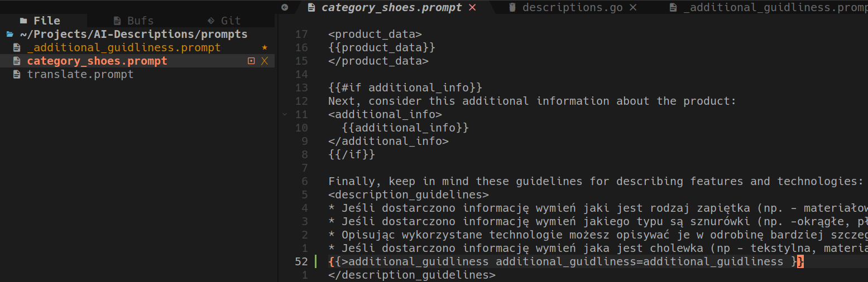Click the round arrow button left of tabs

point(285,7)
